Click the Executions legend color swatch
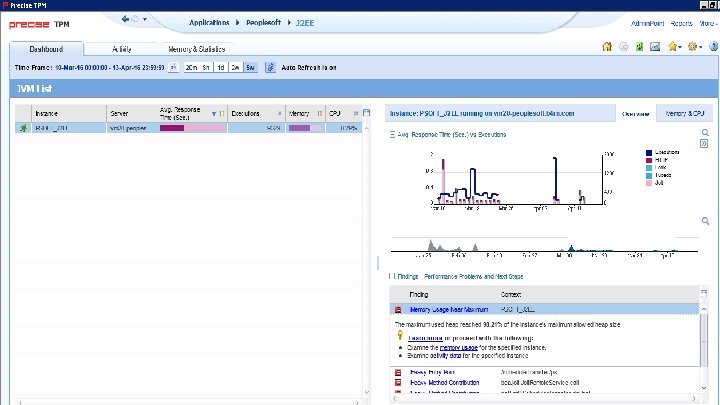 point(649,153)
